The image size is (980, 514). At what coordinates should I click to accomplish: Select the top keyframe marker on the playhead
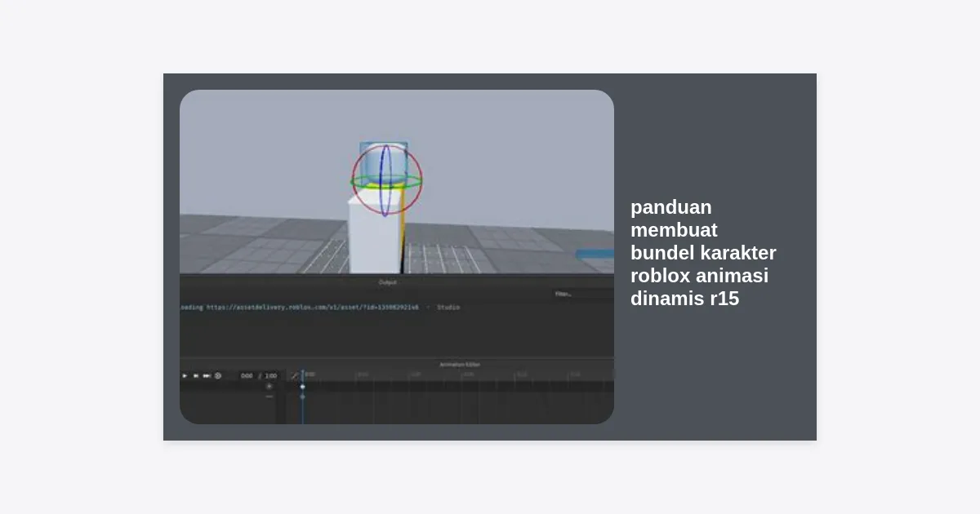[x=302, y=386]
